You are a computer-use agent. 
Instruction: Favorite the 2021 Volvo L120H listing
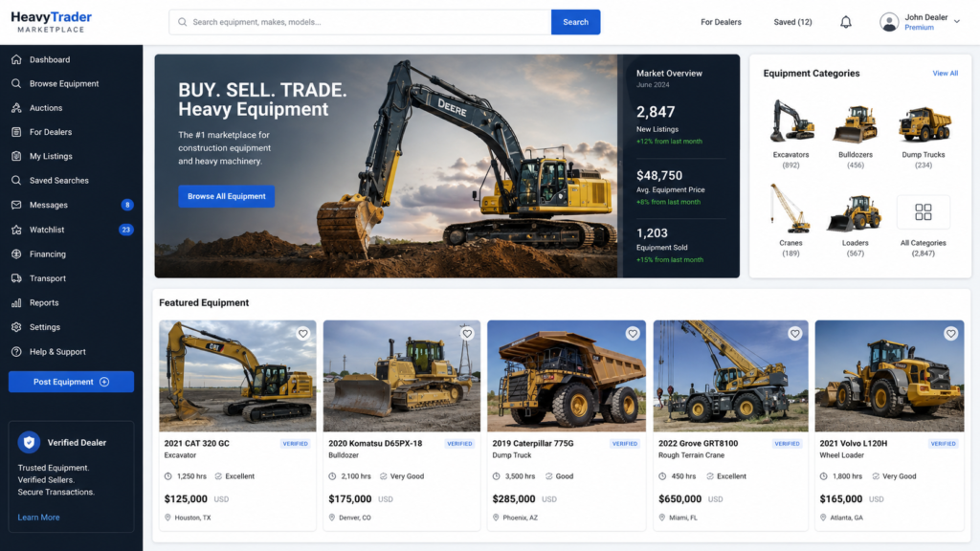tap(950, 334)
